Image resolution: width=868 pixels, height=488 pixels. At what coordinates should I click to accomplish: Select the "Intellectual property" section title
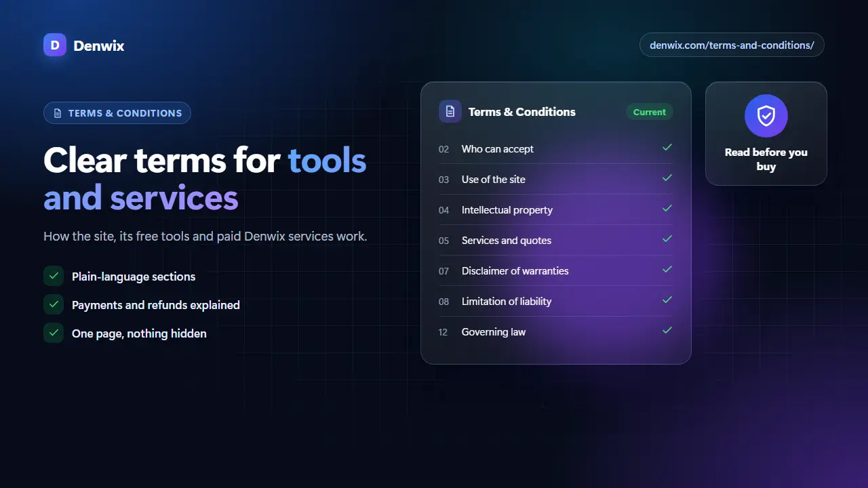(507, 210)
